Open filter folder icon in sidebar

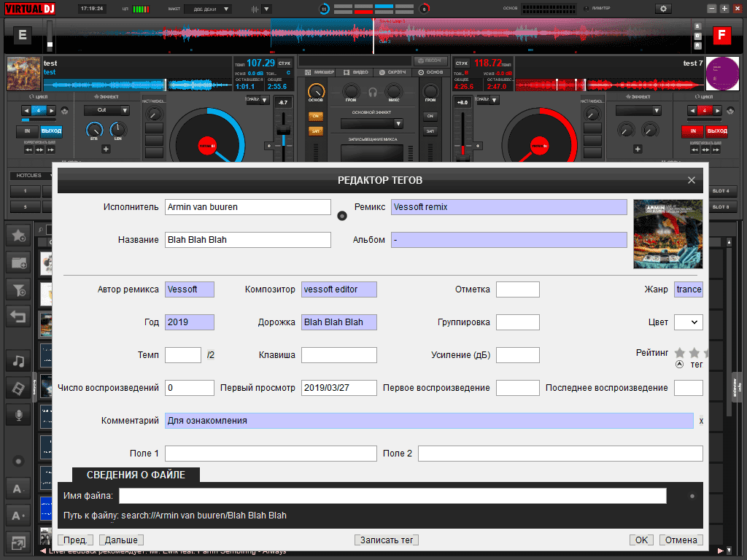[x=18, y=289]
